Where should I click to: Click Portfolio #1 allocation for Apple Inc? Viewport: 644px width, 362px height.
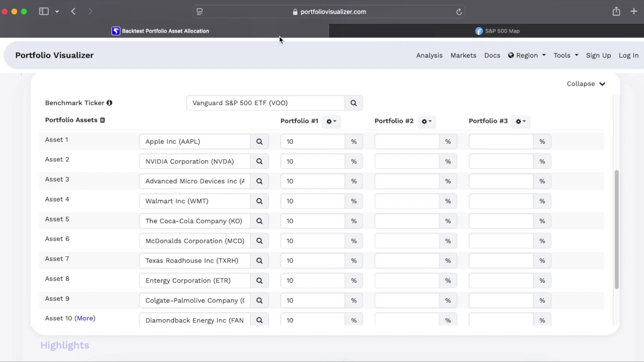(x=313, y=142)
